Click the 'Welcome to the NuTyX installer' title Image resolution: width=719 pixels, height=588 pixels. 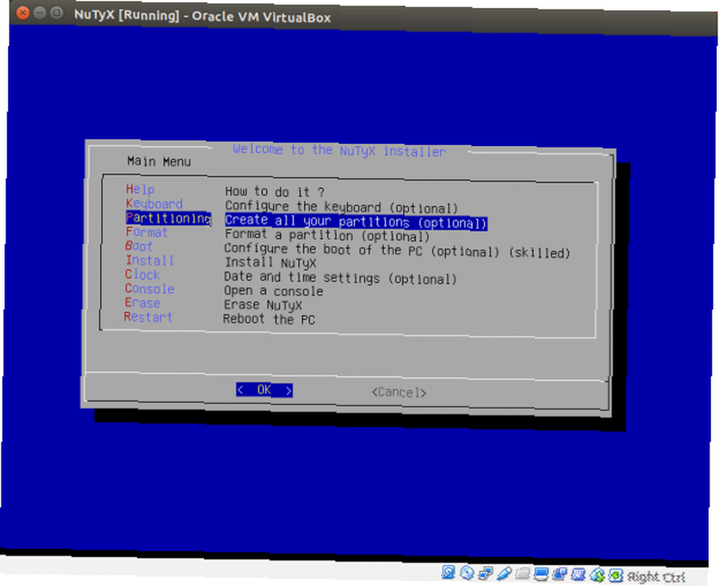[339, 150]
